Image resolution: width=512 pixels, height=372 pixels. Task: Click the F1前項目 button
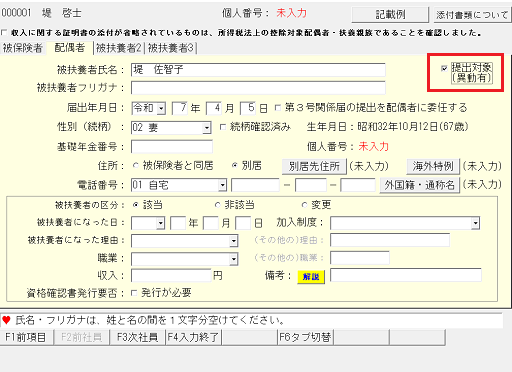[x=26, y=337]
